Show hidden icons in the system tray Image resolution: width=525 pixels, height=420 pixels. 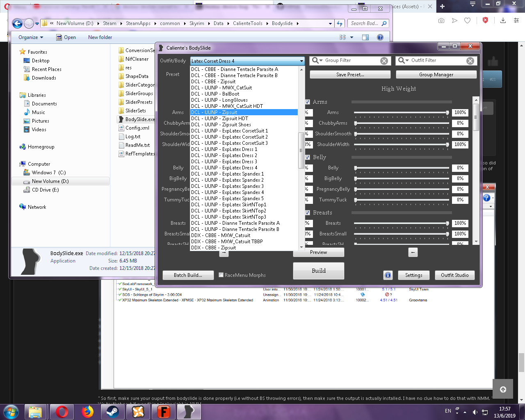465,412
